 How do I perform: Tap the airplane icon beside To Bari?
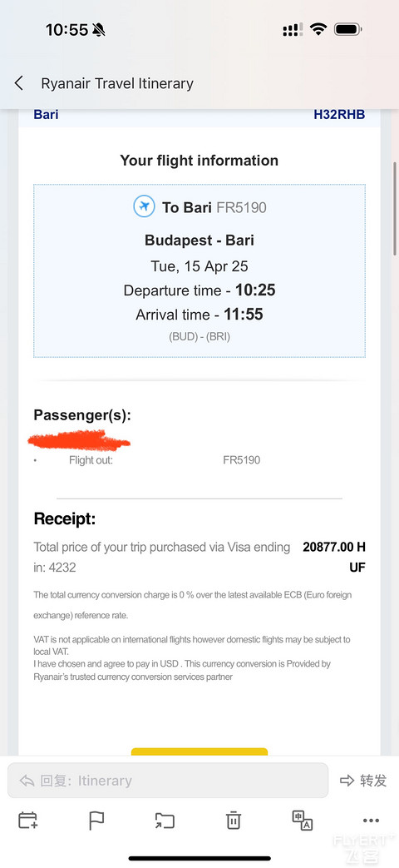145,207
